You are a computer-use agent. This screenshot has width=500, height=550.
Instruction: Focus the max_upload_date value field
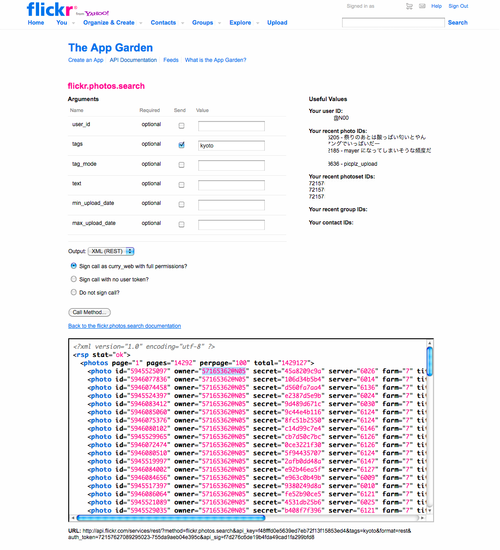click(231, 225)
